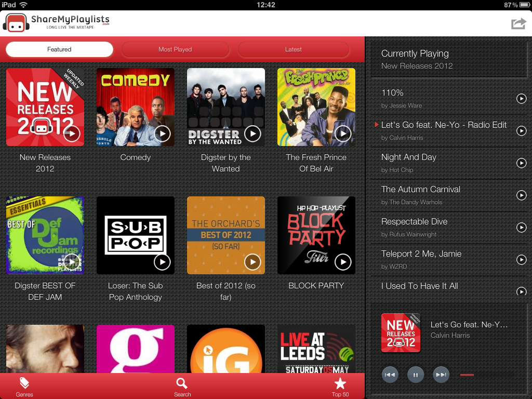This screenshot has height=399, width=532.
Task: Select song title 110%
Action: click(392, 92)
